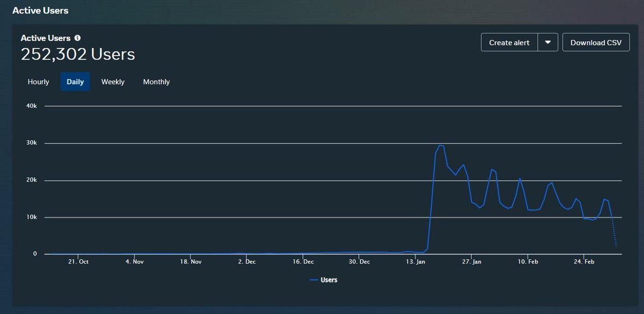Click the 30. Dec date label
644x314 pixels.
click(x=360, y=262)
